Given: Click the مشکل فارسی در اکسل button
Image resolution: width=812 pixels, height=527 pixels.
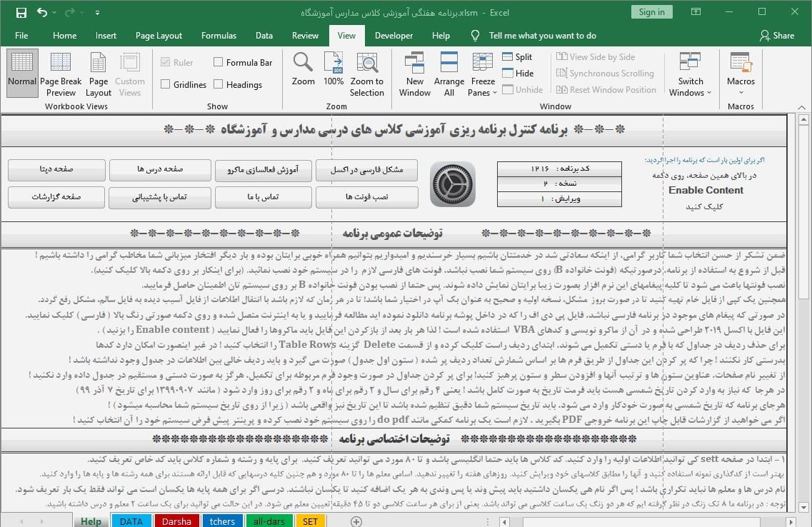Looking at the screenshot, I should pyautogui.click(x=366, y=171).
